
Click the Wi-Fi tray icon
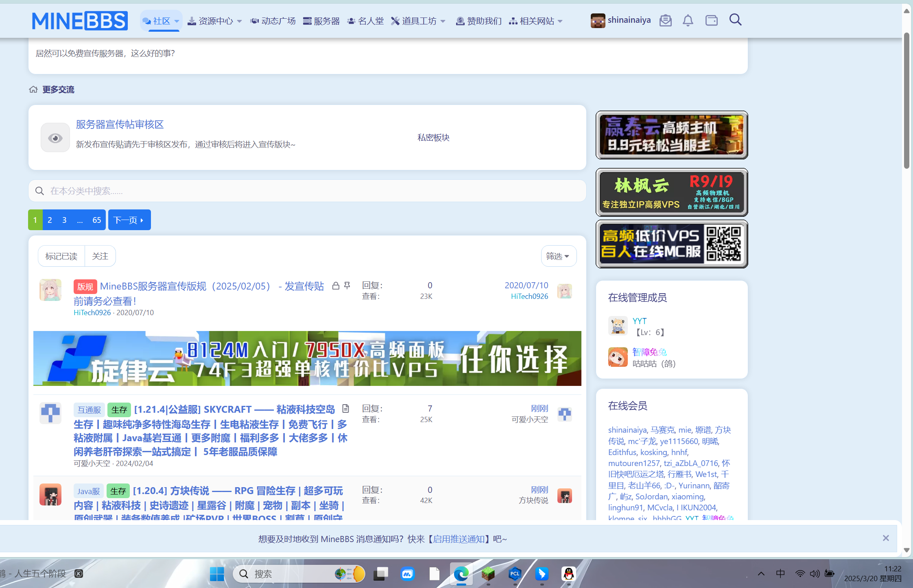(x=800, y=573)
